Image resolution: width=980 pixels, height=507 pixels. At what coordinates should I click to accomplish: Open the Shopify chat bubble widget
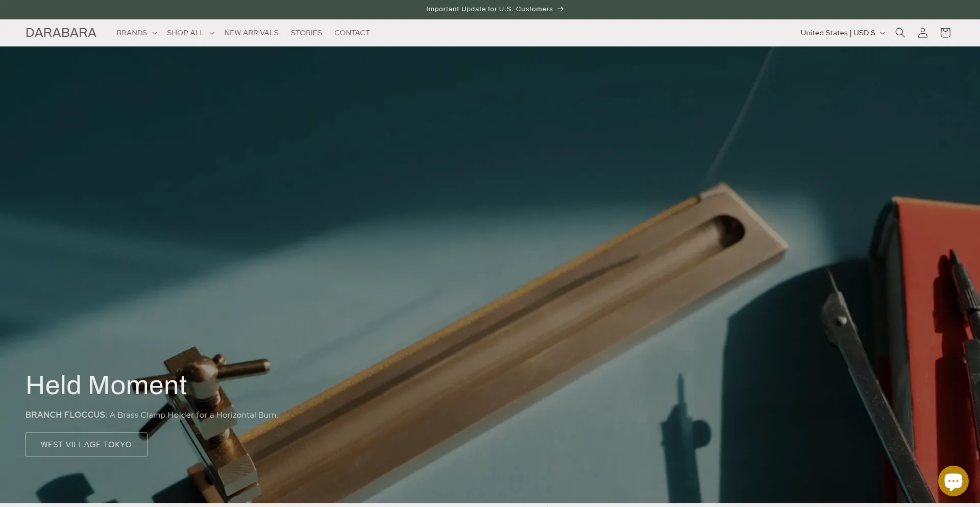(953, 481)
